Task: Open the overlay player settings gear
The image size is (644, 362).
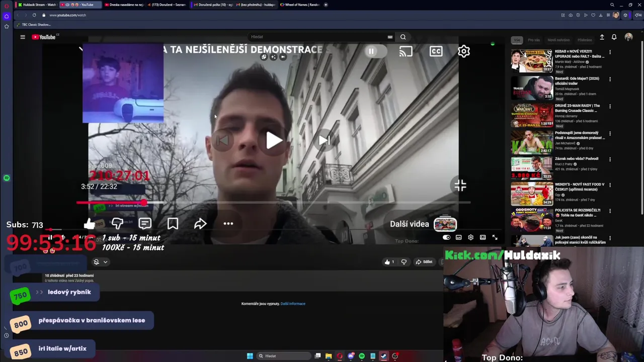Action: (x=464, y=51)
